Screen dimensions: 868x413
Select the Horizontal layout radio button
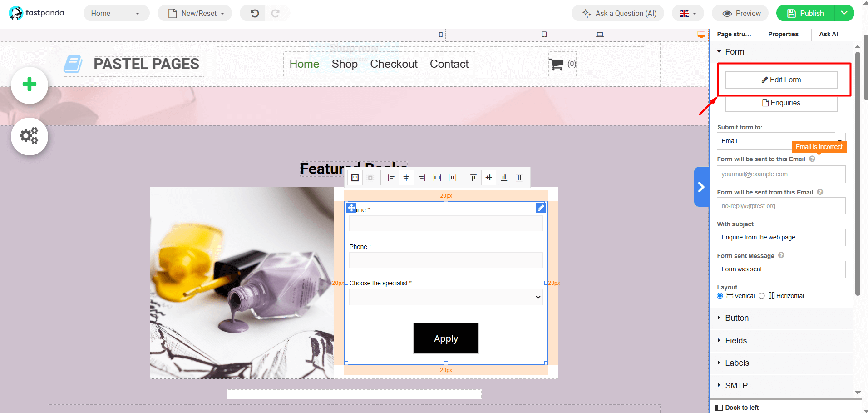tap(762, 296)
